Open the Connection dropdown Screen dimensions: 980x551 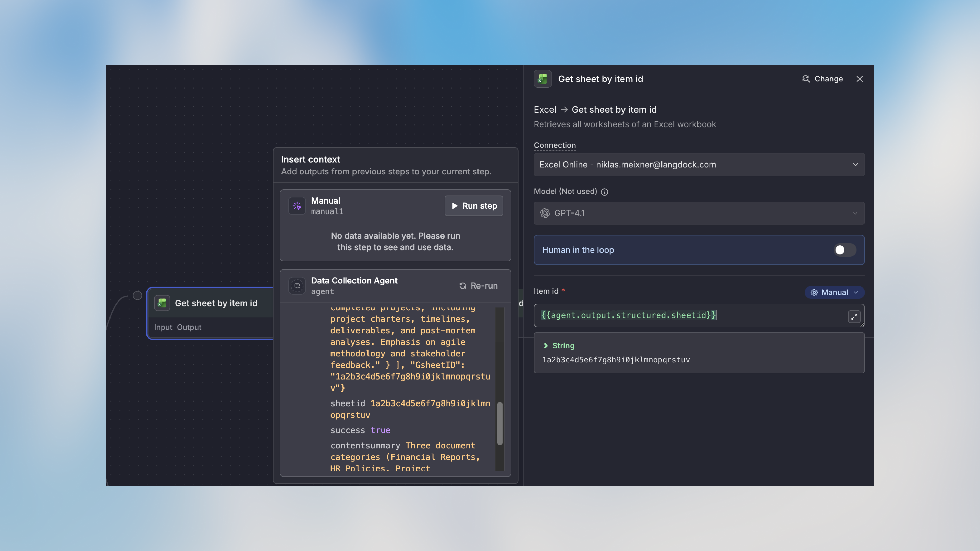pos(699,165)
